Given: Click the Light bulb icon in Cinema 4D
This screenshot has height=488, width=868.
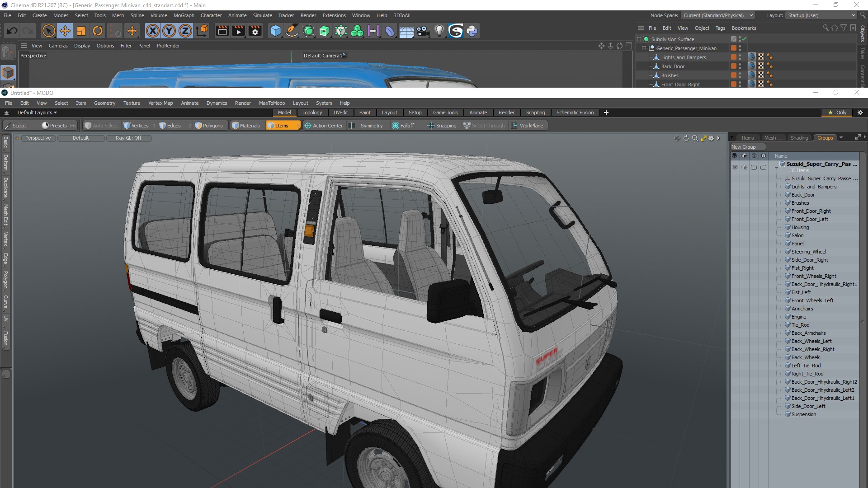Looking at the screenshot, I should [x=439, y=31].
